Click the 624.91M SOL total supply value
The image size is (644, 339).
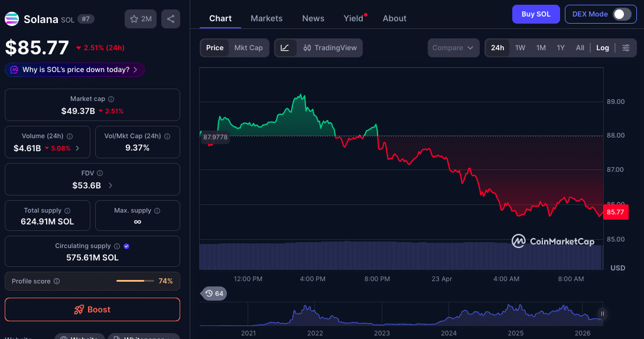click(x=47, y=221)
